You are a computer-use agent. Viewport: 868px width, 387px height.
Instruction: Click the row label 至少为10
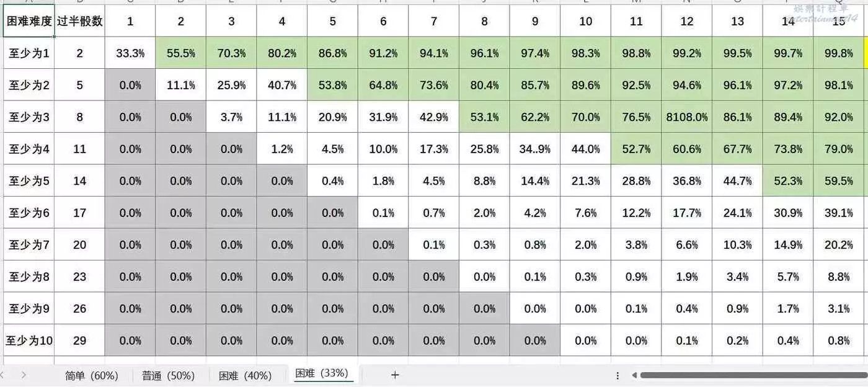coord(29,340)
